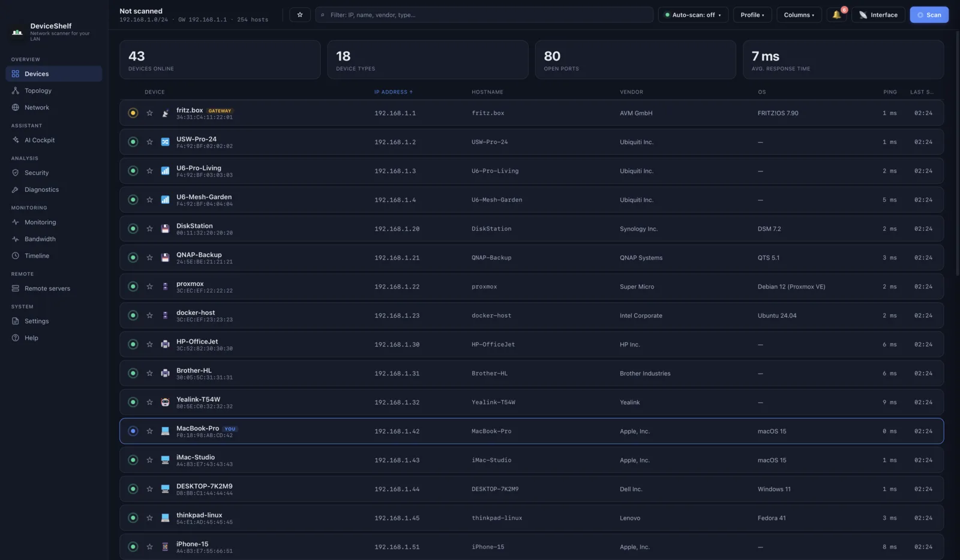Star the iPhone-15 device

(x=149, y=547)
